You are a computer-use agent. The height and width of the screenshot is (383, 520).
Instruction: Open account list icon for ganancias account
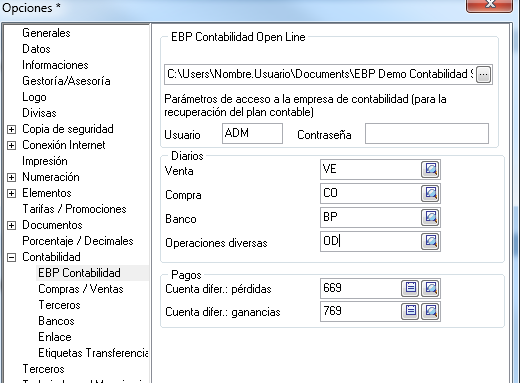(410, 311)
